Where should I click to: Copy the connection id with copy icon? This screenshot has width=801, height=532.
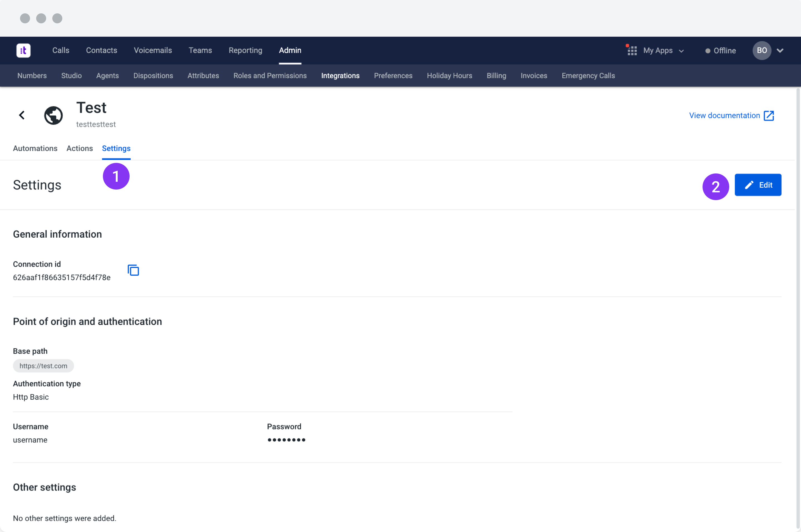(133, 270)
